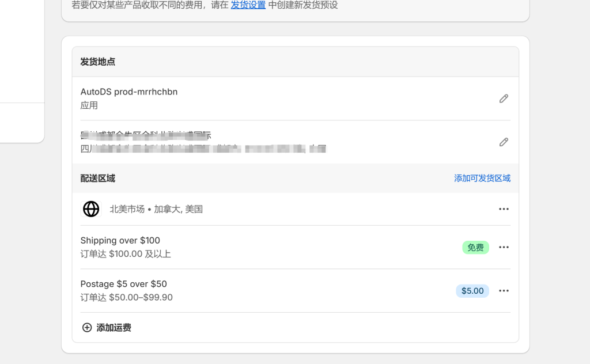Select the Shipping over $100 rate name
590x364 pixels.
point(120,240)
